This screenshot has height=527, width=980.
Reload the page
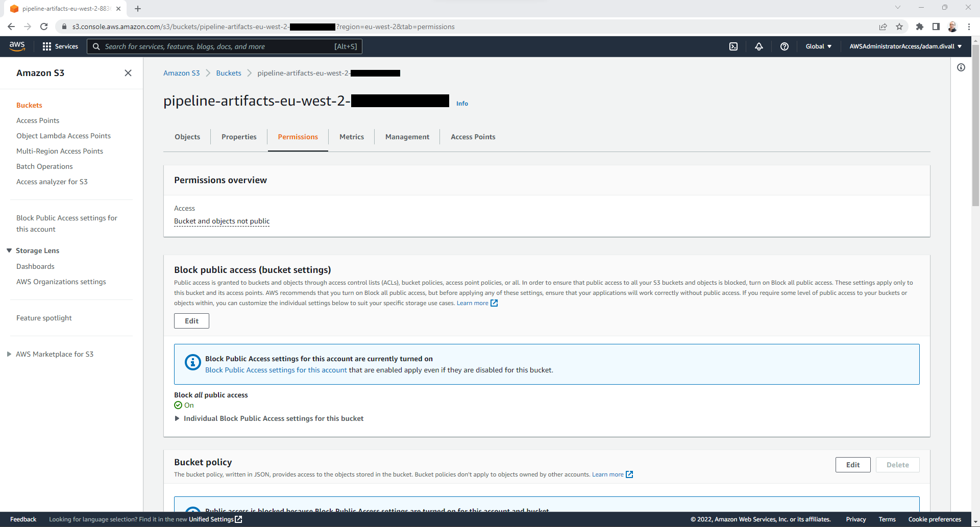point(44,27)
